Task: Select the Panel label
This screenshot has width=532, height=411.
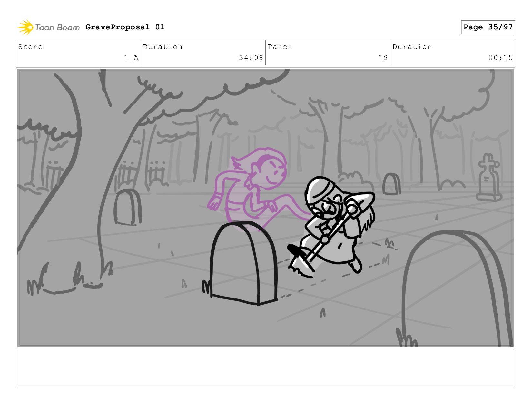Action: click(280, 47)
